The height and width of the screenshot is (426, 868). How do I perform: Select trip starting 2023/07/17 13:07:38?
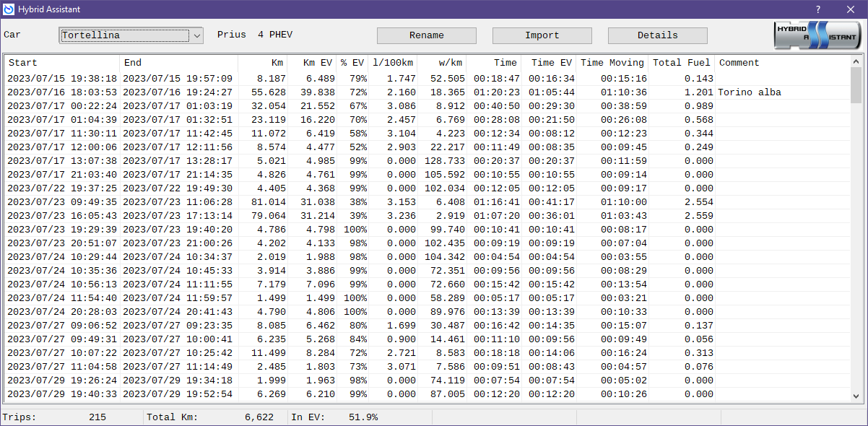[428, 161]
